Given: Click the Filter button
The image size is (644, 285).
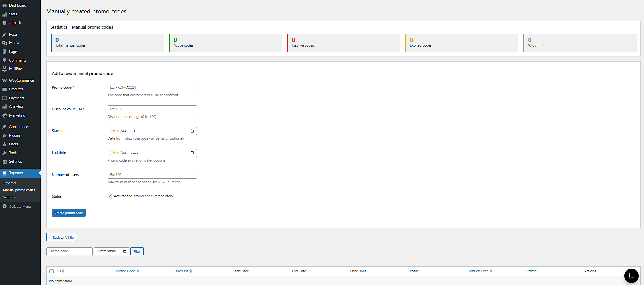Looking at the screenshot, I should point(137,251).
